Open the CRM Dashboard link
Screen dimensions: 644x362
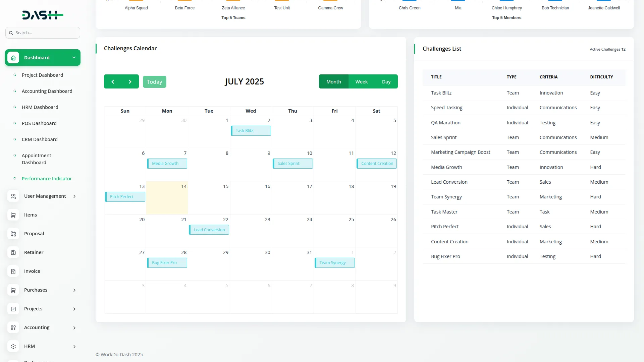(40, 139)
